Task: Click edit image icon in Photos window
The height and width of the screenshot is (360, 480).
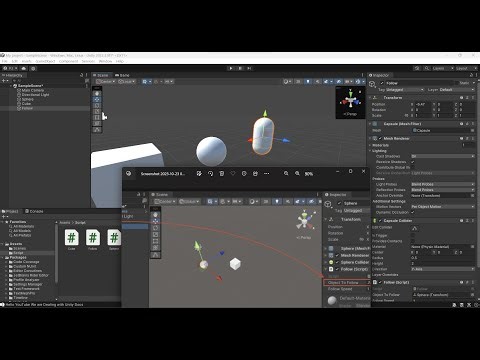Action: point(199,174)
